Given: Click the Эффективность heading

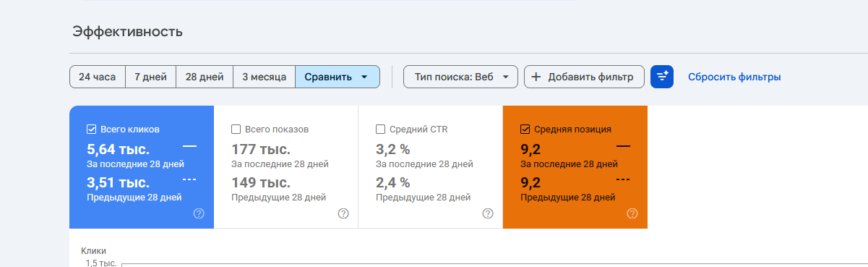Looking at the screenshot, I should point(127,32).
